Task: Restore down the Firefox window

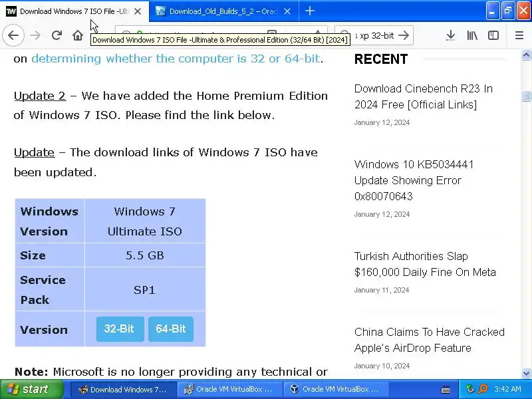Action: pos(508,11)
